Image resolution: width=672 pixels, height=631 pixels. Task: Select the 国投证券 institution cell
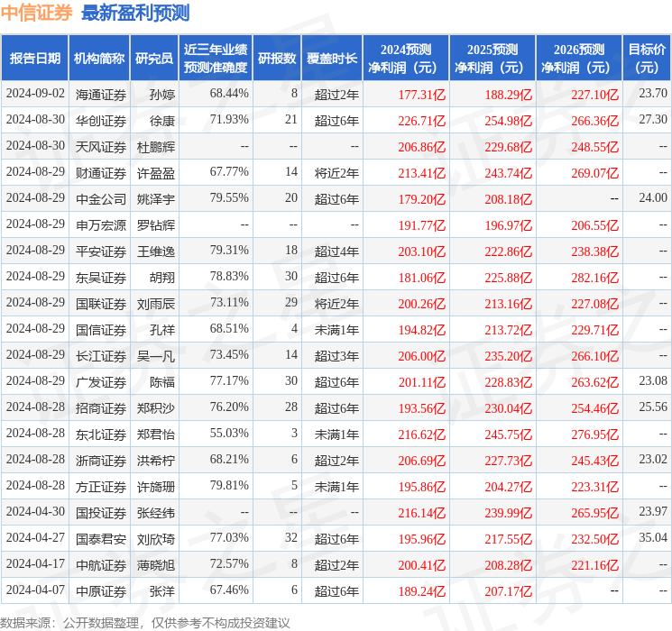coord(101,512)
